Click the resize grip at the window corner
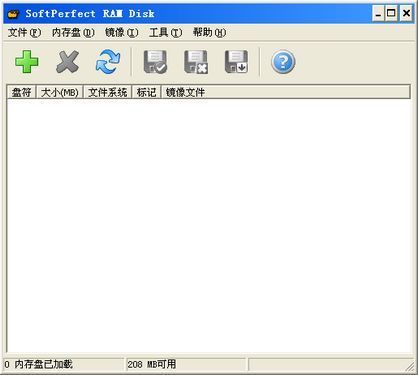 click(x=410, y=367)
